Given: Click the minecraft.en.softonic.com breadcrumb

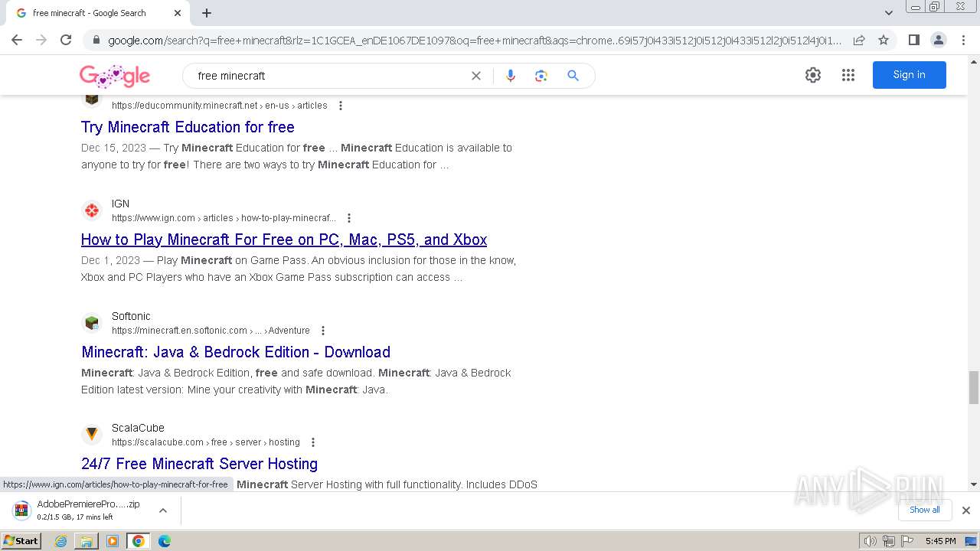Looking at the screenshot, I should pyautogui.click(x=211, y=331).
